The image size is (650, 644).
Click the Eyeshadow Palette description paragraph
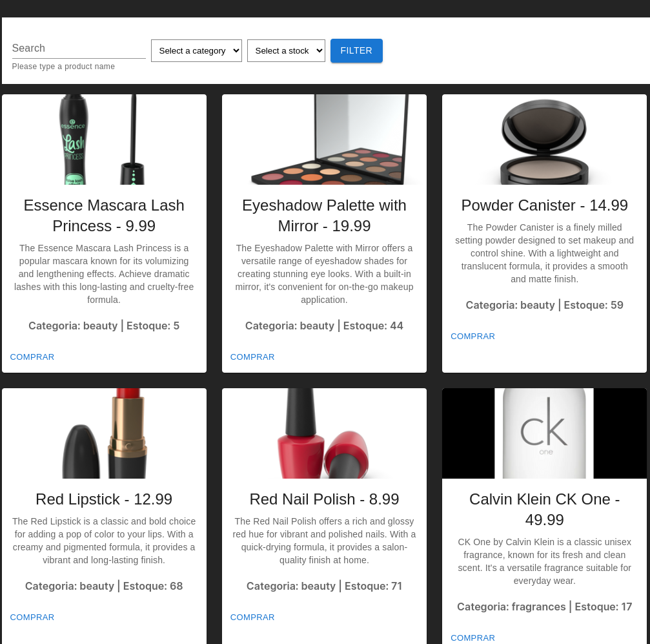point(324,274)
